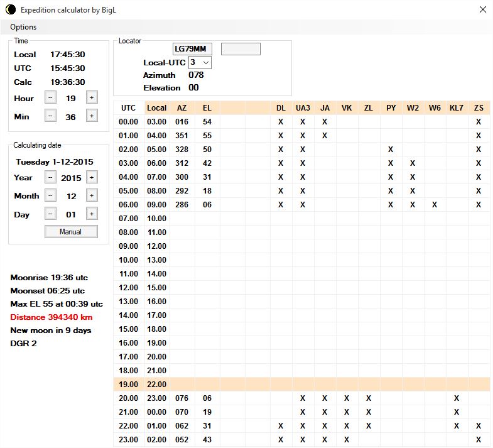Screen dimensions: 493x448
Task: Select the highlighted 19.00 UTC row
Action: click(x=301, y=384)
